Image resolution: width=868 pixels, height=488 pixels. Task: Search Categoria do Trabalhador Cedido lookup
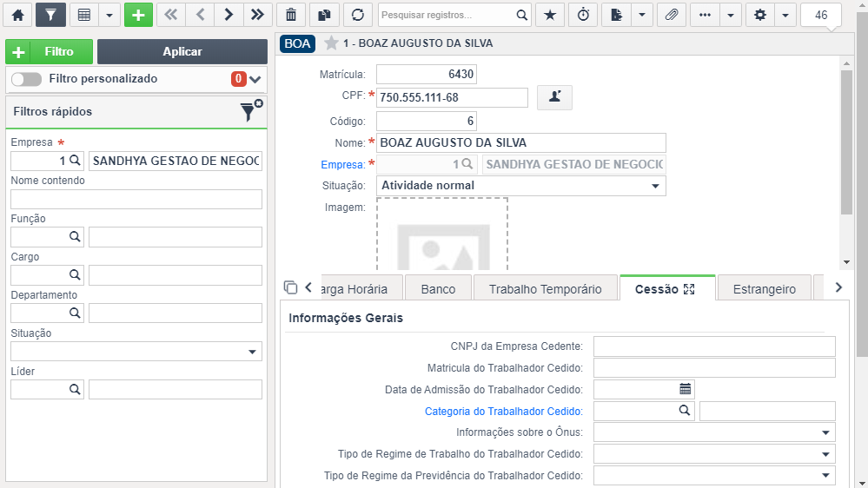click(x=685, y=411)
